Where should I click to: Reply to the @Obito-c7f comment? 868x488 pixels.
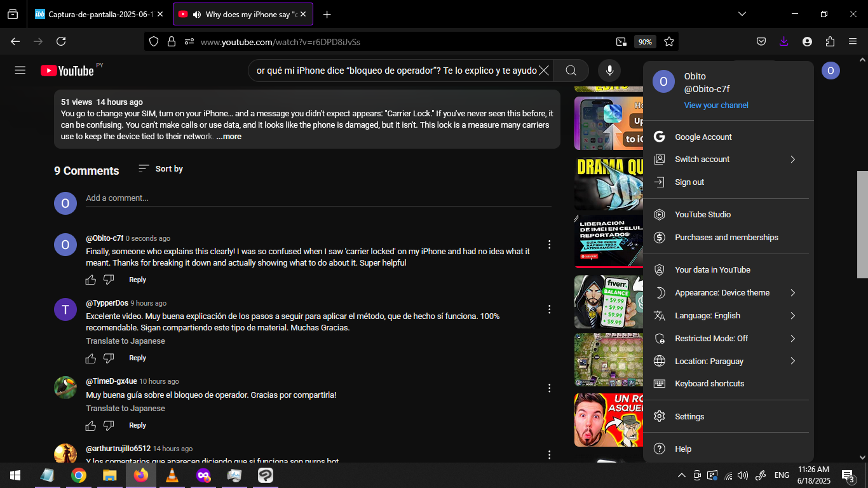point(137,280)
